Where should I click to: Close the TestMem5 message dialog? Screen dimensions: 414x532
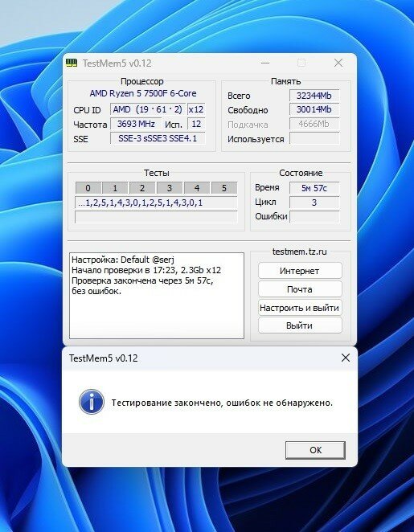[x=345, y=358]
